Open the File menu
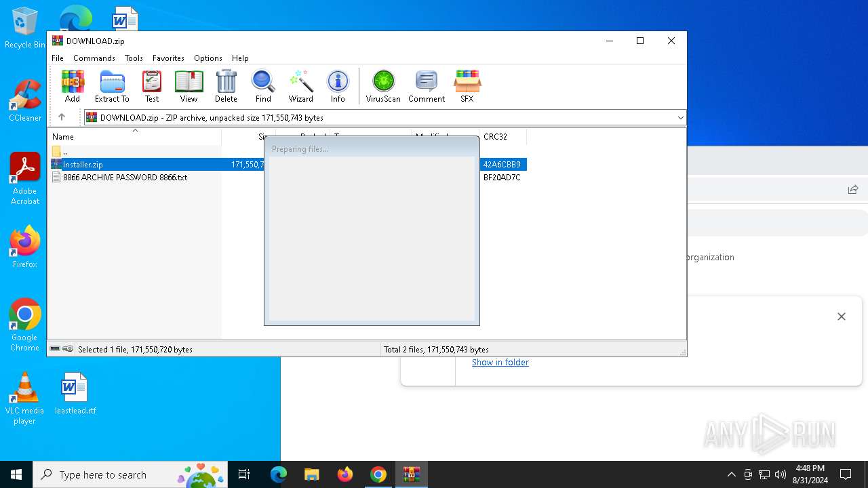The height and width of the screenshot is (488, 868). pos(58,58)
